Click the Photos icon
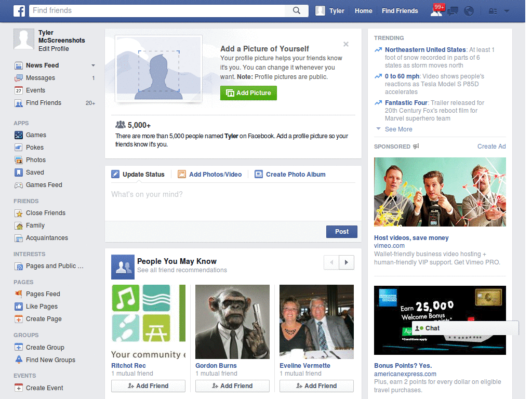Viewport: 532px width, 399px height. pyautogui.click(x=19, y=160)
